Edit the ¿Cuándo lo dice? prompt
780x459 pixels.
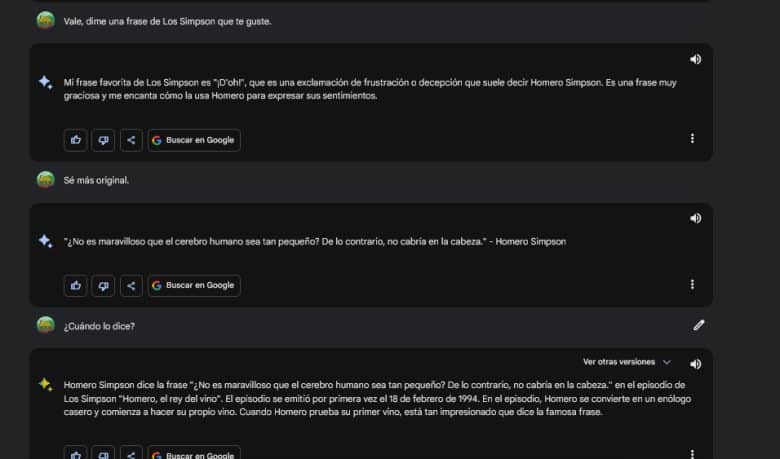pyautogui.click(x=698, y=325)
